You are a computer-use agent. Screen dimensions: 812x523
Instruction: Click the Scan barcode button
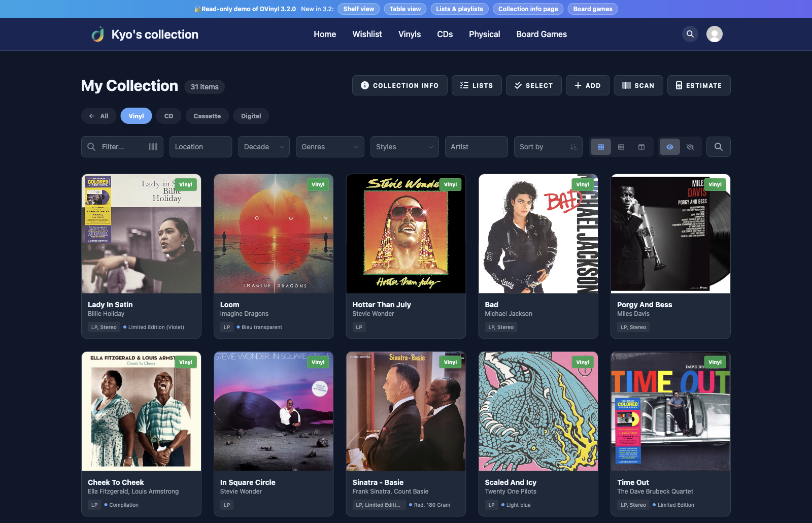coord(638,85)
